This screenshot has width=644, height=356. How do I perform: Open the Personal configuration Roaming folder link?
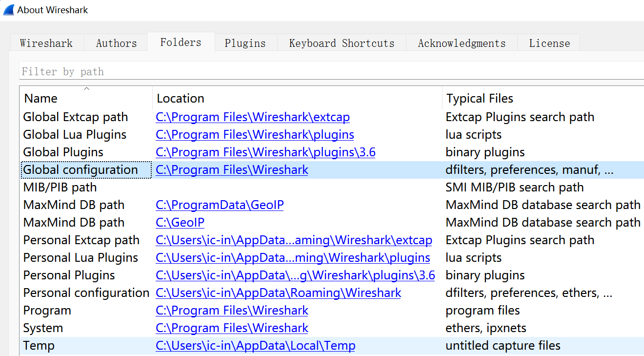tap(278, 293)
